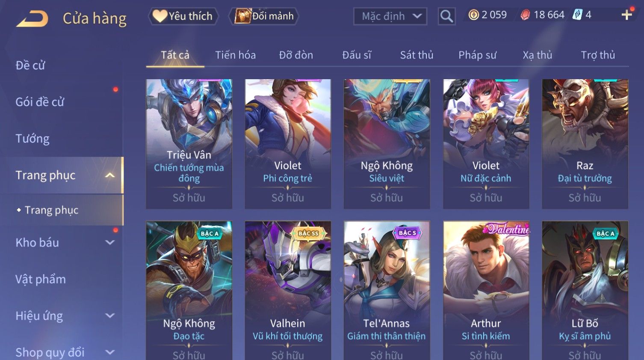The height and width of the screenshot is (360, 644).
Task: Open Gói đề cử sidebar item
Action: [40, 102]
